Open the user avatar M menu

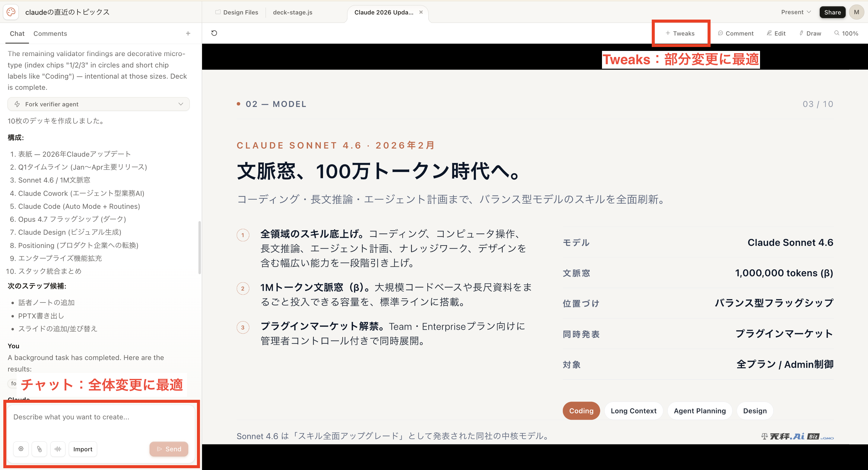857,12
